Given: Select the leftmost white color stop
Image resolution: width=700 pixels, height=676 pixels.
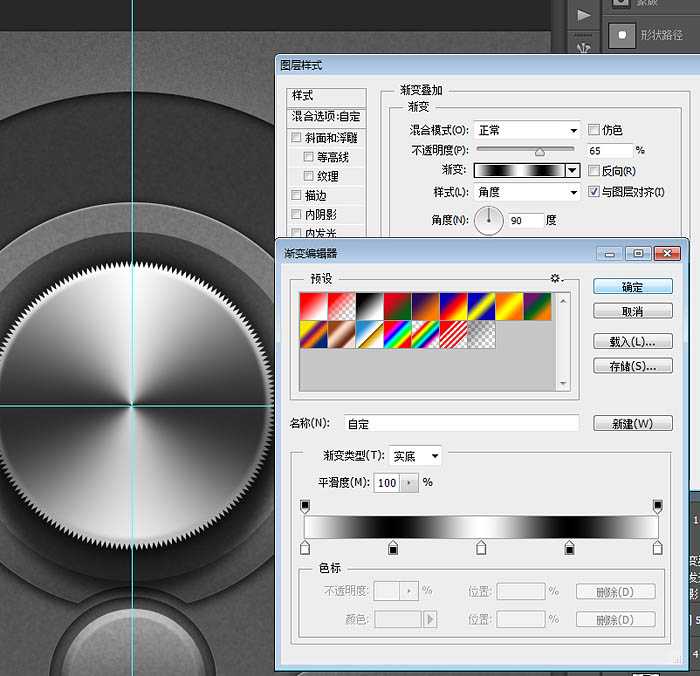Looking at the screenshot, I should pyautogui.click(x=305, y=547).
